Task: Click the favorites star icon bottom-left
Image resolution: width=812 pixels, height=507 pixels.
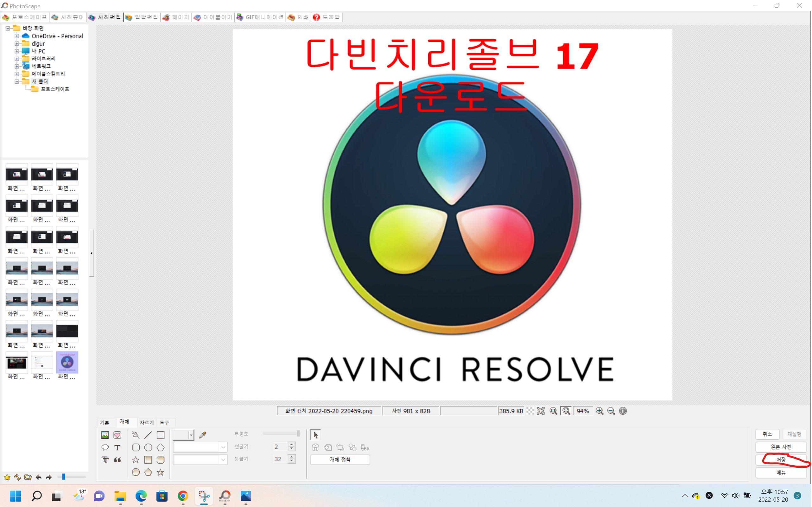Action: 7,477
